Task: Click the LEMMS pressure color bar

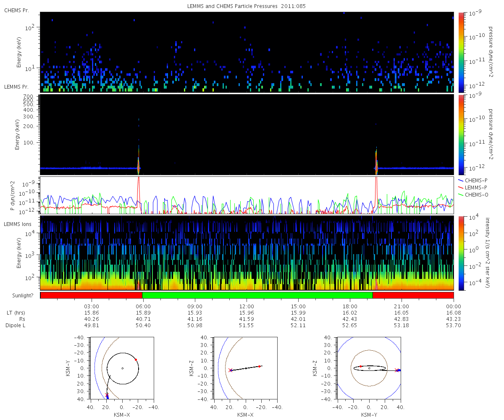Action: [x=461, y=134]
